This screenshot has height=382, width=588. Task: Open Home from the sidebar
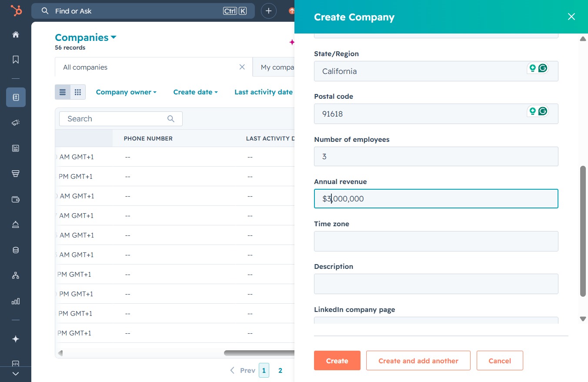click(16, 34)
